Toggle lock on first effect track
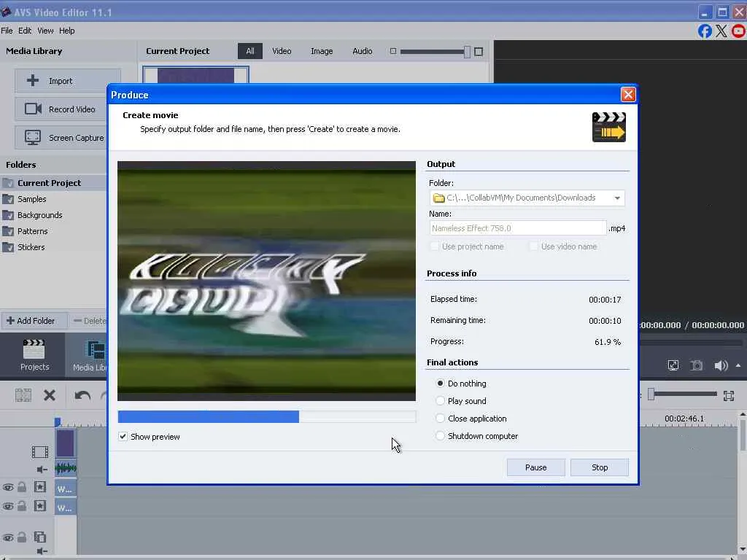This screenshot has height=560, width=747. coord(22,486)
